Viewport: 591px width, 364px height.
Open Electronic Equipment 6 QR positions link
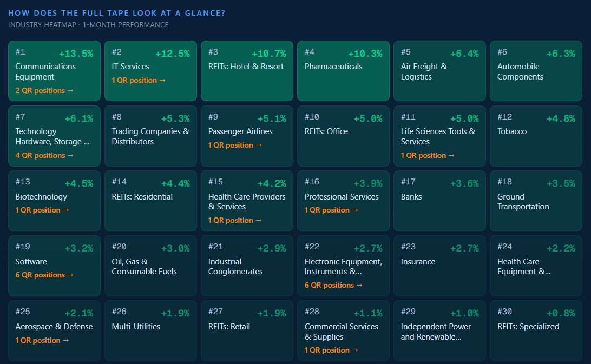click(333, 285)
